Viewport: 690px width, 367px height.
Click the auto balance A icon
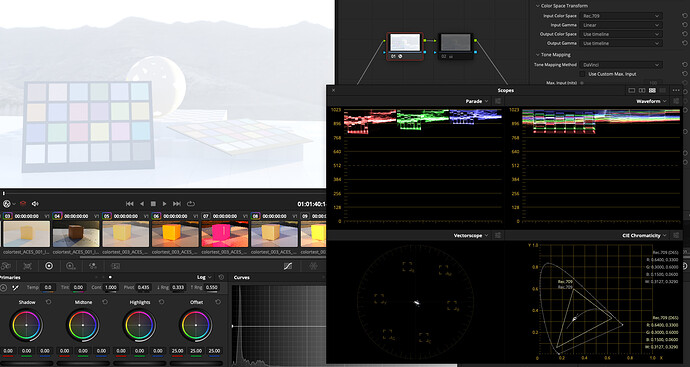coord(4,287)
